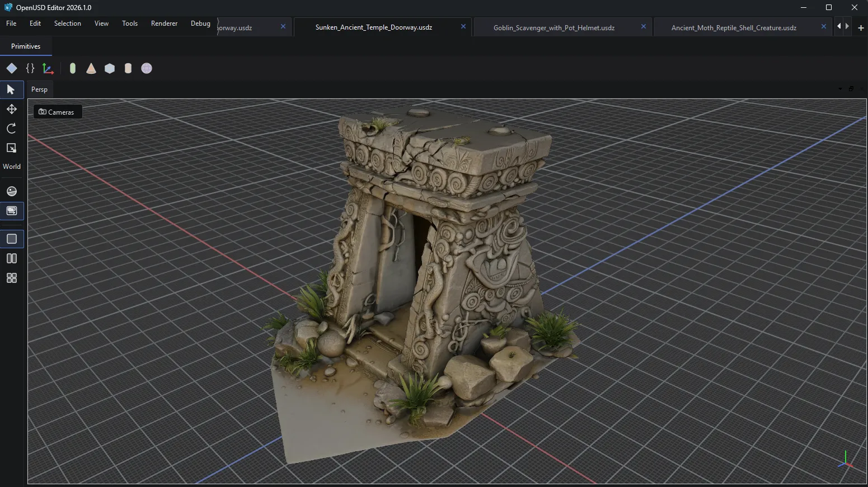Close the OpenUSD Editor window

point(855,7)
